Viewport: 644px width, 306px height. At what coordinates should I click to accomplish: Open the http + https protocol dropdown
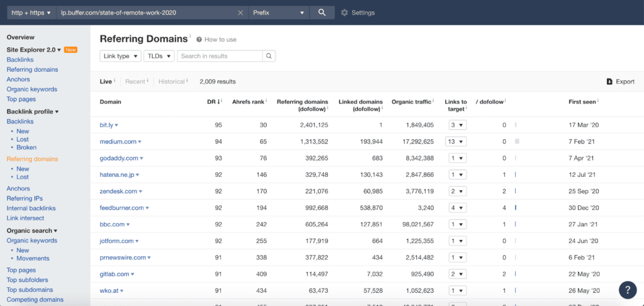tap(31, 13)
